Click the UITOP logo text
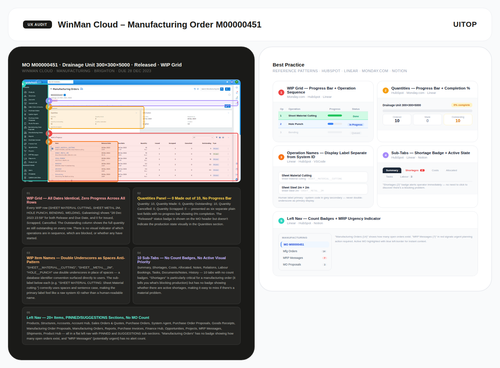The image size is (500, 368). pos(465,24)
